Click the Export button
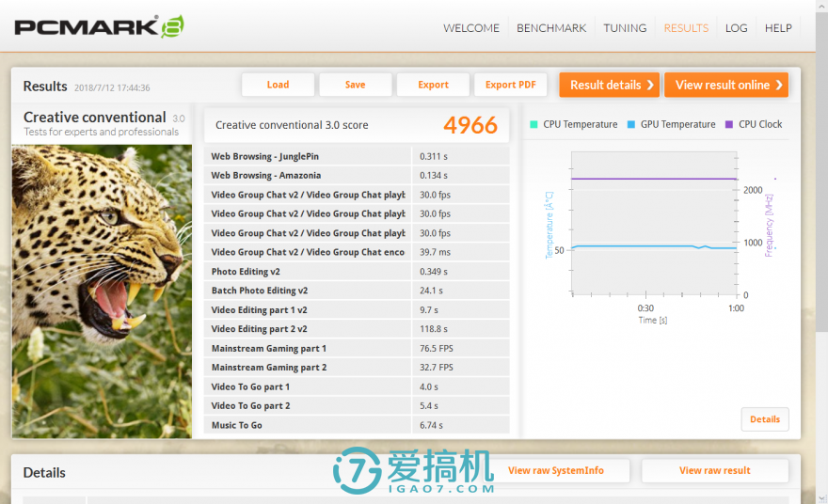828x504 pixels. tap(433, 85)
